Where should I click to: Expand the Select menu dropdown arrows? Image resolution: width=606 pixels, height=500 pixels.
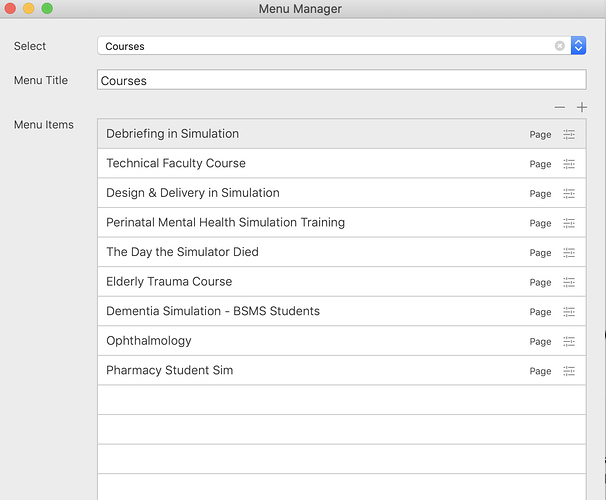tap(578, 46)
